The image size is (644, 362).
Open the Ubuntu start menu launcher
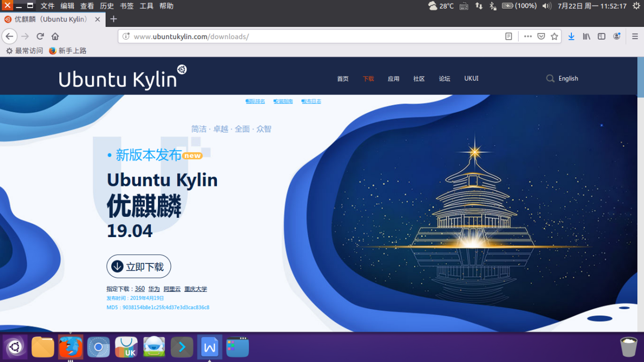tap(15, 347)
